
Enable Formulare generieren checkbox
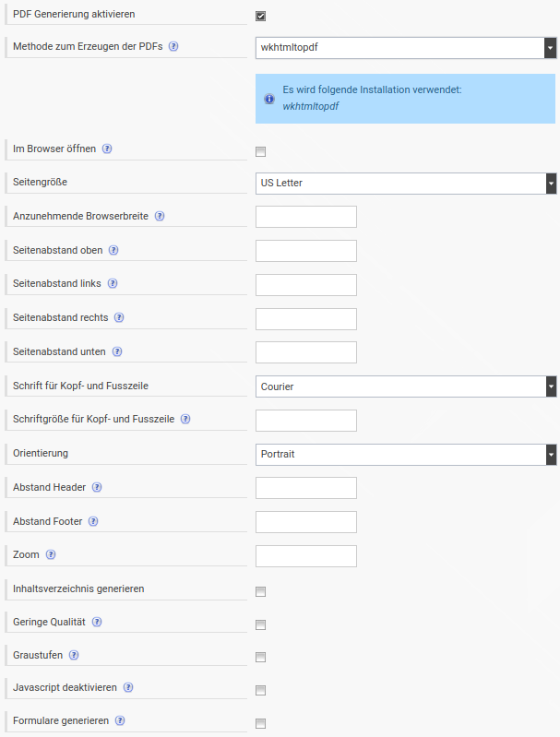260,723
